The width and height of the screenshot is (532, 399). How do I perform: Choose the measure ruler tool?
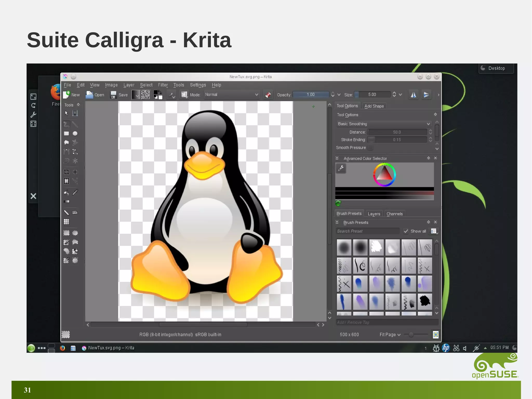pyautogui.click(x=66, y=213)
